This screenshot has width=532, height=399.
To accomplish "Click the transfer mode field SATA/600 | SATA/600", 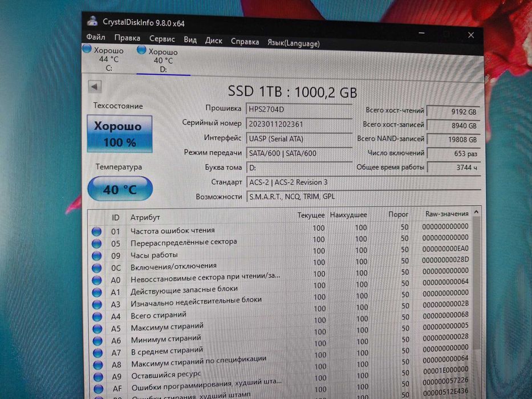I will 299,153.
